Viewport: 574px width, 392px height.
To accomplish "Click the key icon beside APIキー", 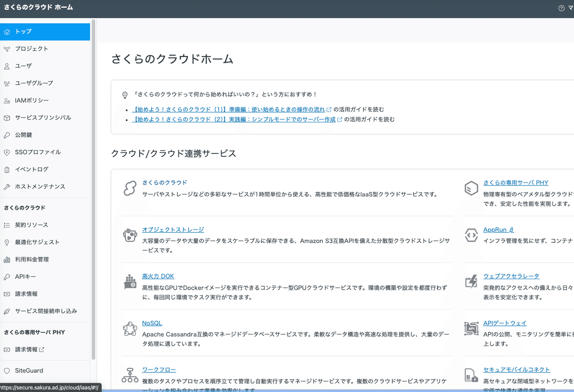I will (x=7, y=277).
